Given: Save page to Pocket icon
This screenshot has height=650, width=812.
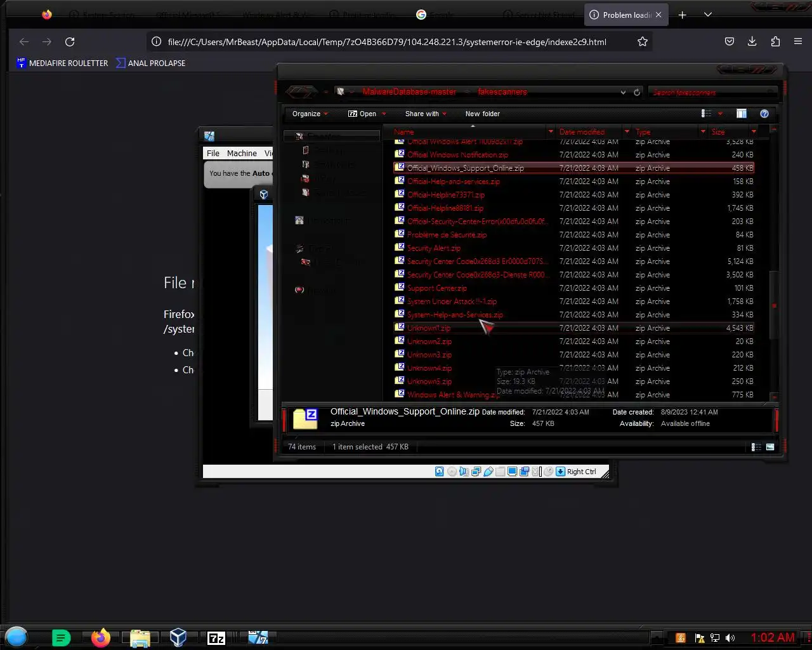Looking at the screenshot, I should 730,42.
